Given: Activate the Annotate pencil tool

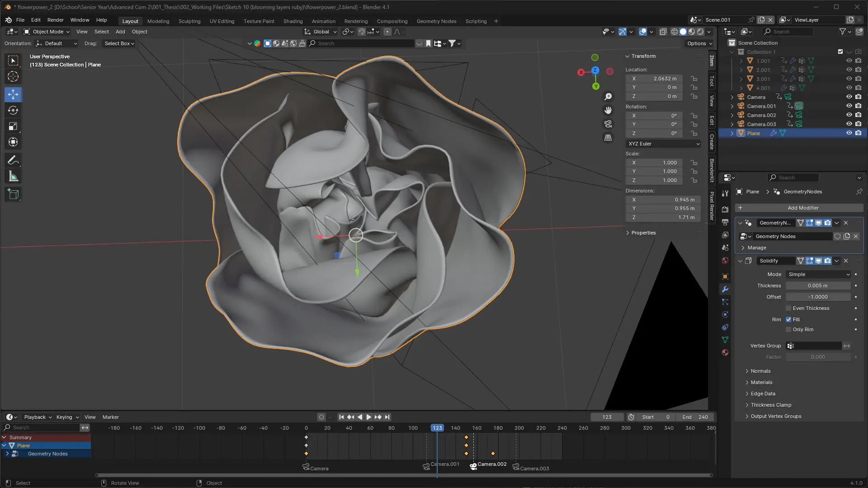Looking at the screenshot, I should click(13, 160).
